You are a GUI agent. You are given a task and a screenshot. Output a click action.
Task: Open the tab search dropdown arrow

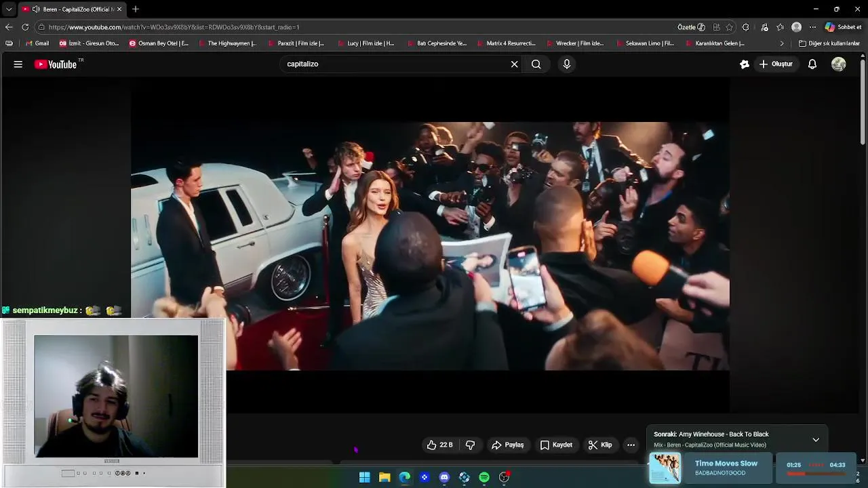pos(9,9)
